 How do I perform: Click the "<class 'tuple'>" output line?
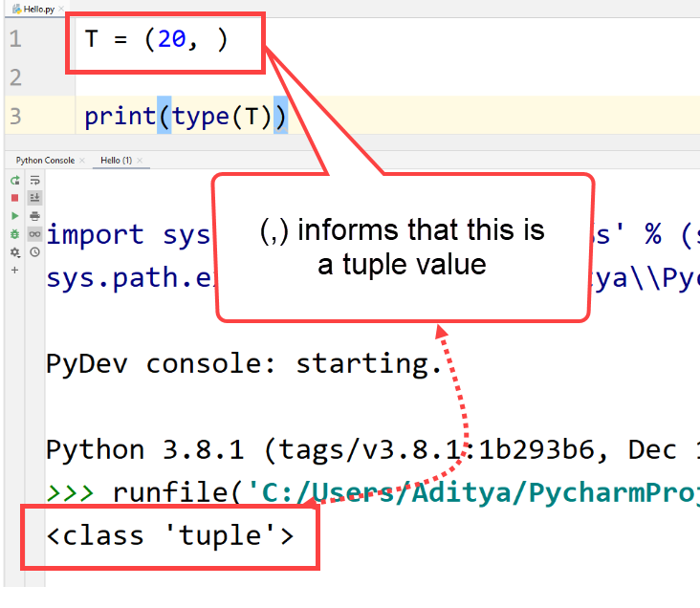point(170,535)
